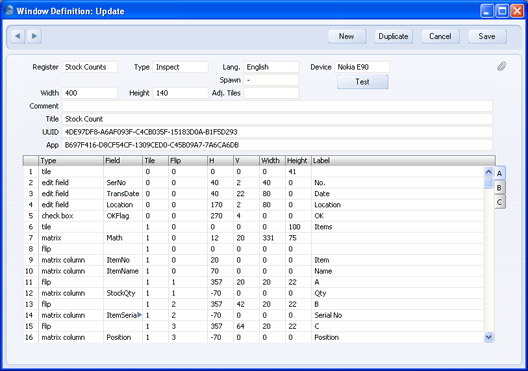Click the Field column header
Image resolution: width=528 pixels, height=371 pixels.
(x=123, y=161)
